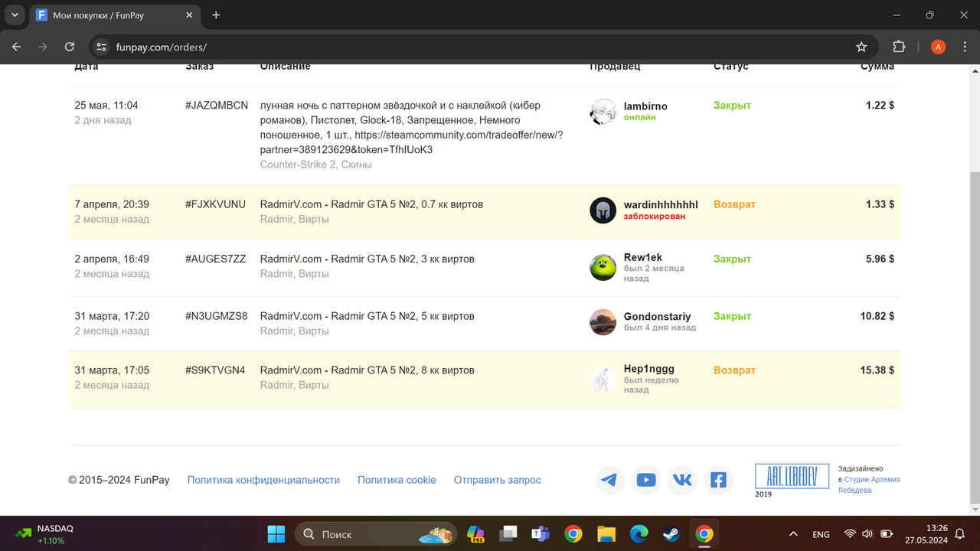Go forward with browser forward arrow
Viewport: 980px width, 551px height.
[x=43, y=47]
